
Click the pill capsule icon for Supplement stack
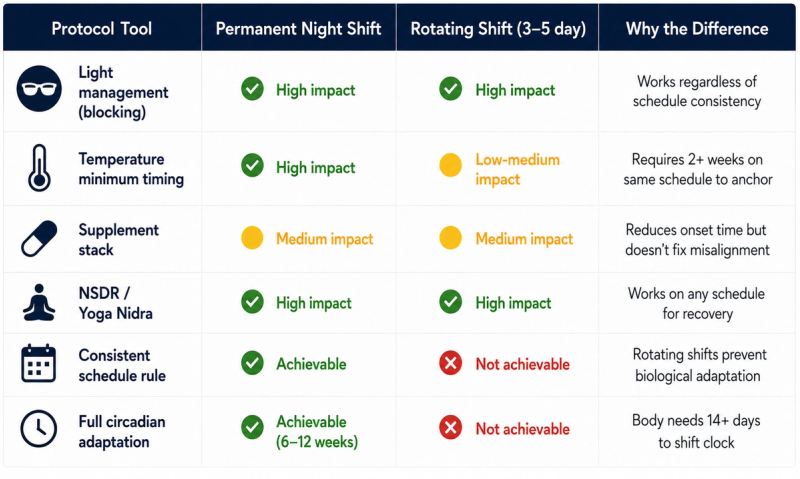point(39,238)
